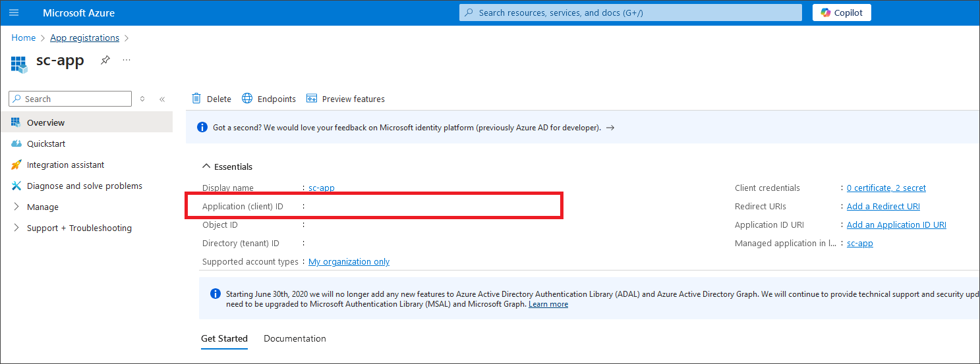Open the Azure portal hamburger menu

click(x=14, y=13)
